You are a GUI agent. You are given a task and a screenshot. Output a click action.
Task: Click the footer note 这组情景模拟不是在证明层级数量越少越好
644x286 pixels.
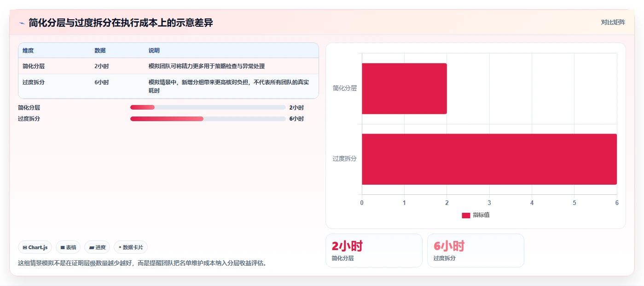coord(142,263)
